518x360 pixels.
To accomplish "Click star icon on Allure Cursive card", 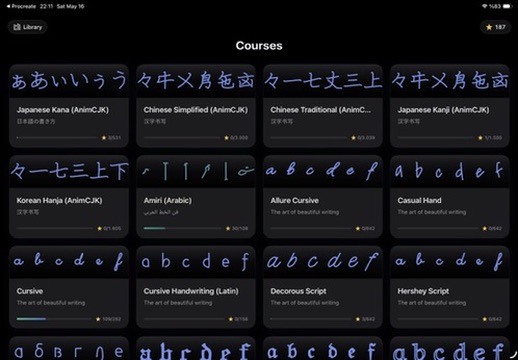I will pyautogui.click(x=358, y=228).
